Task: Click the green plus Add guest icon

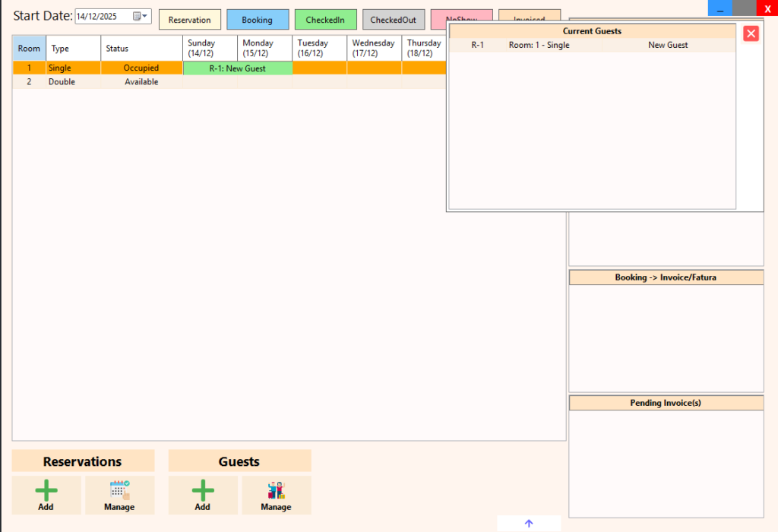Action: click(x=203, y=491)
